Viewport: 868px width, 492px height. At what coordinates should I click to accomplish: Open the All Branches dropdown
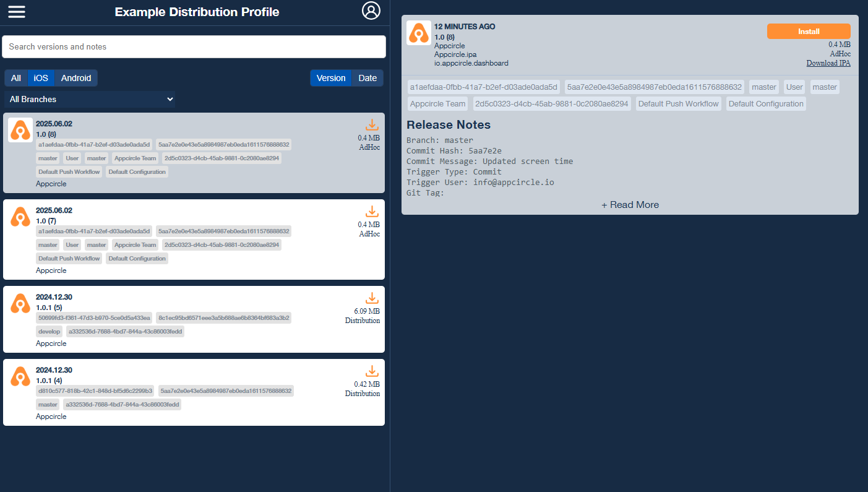coord(90,99)
